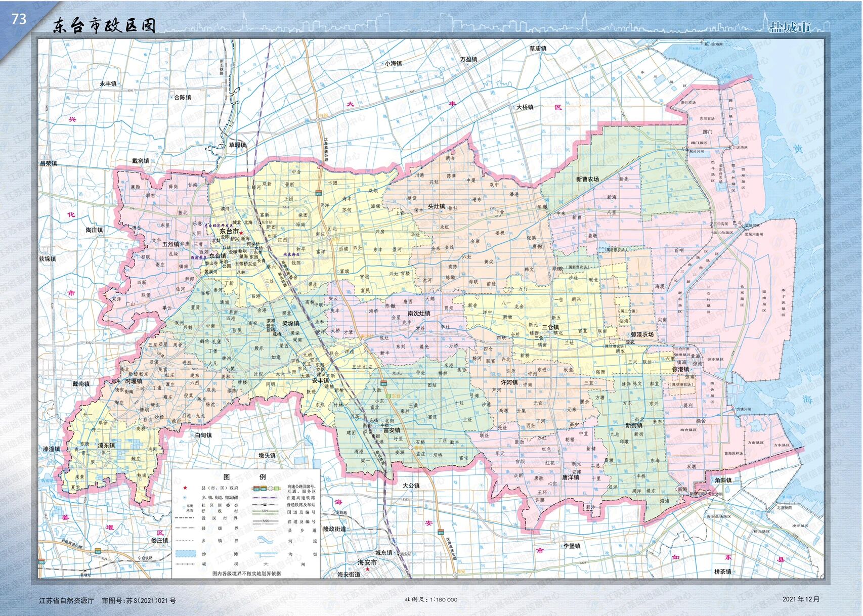This screenshot has height=616, width=863.
Task: Click the 南沈灶镇 label
Action: [419, 314]
